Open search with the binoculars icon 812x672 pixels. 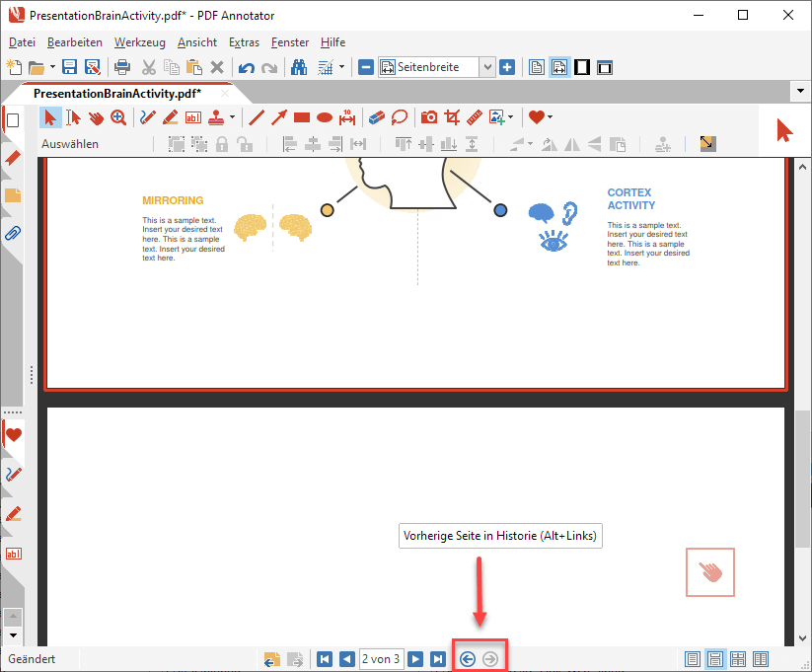pos(299,67)
